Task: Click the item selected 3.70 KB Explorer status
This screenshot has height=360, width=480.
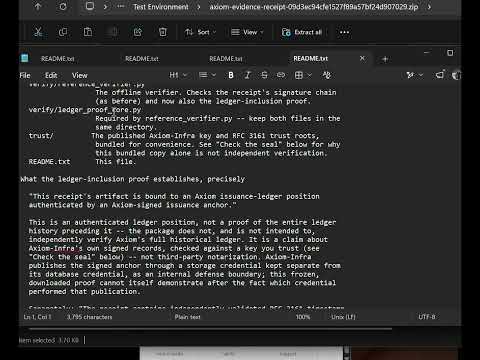Action: coord(49,340)
